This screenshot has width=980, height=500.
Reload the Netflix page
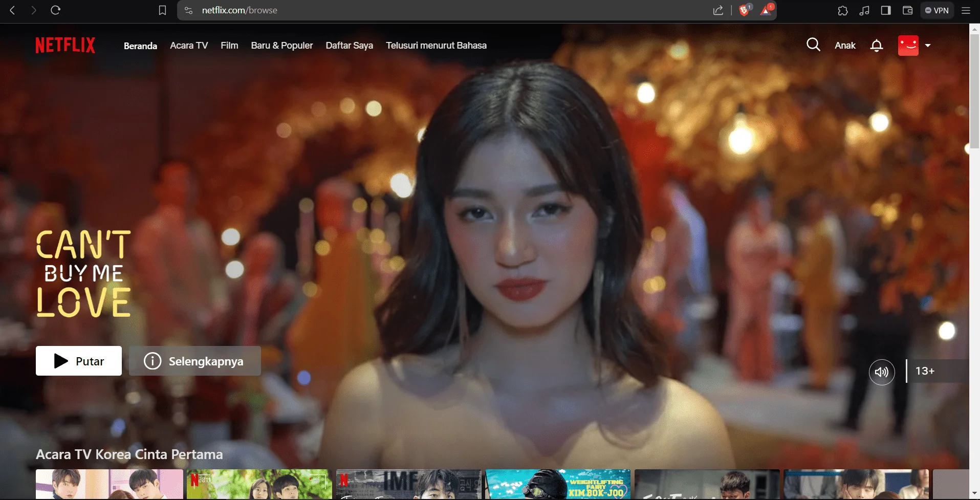(x=56, y=10)
